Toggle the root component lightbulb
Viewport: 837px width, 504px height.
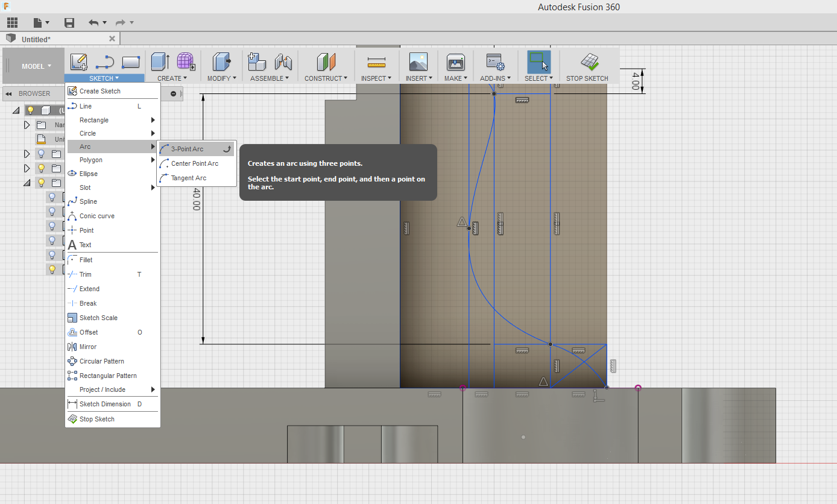[x=30, y=110]
